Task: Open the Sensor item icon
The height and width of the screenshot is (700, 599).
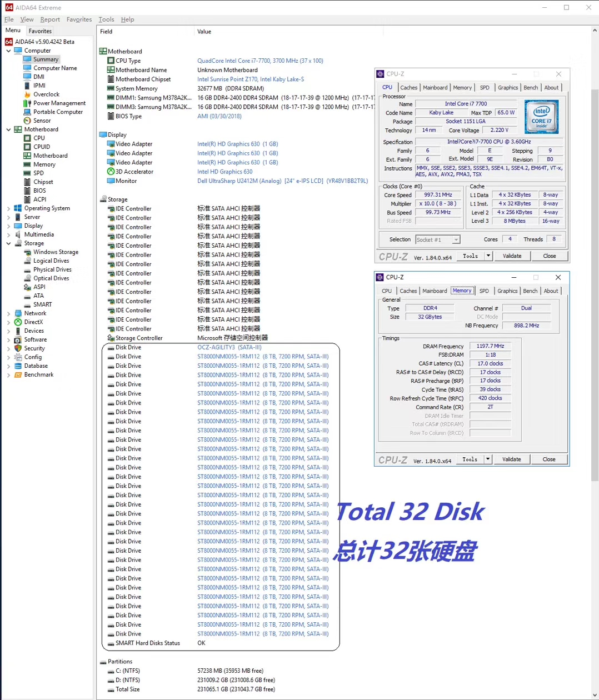Action: (27, 121)
